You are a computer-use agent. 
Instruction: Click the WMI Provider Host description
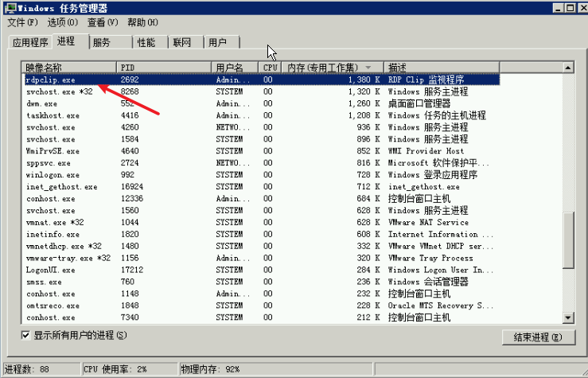[426, 151]
